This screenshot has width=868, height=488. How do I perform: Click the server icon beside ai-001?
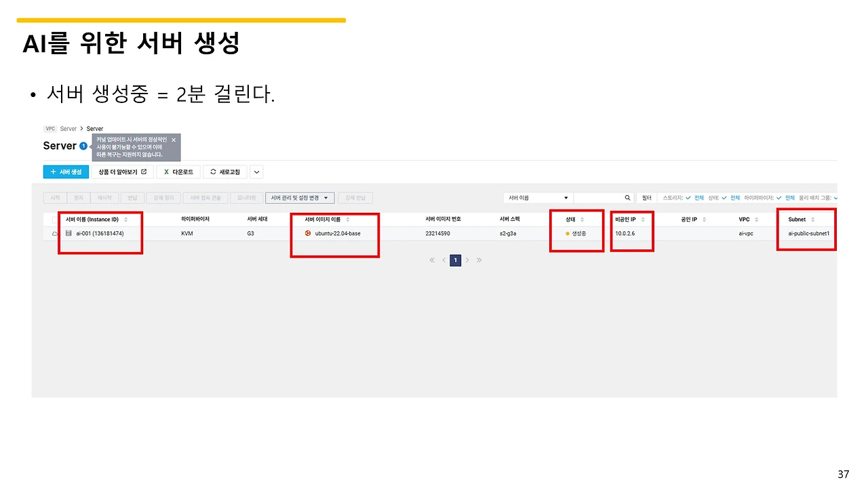pos(68,233)
